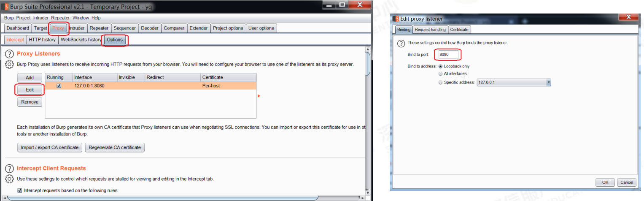Open Intercept Client Requests gear icon
Image resolution: width=644 pixels, height=201 pixels.
pos(9,179)
